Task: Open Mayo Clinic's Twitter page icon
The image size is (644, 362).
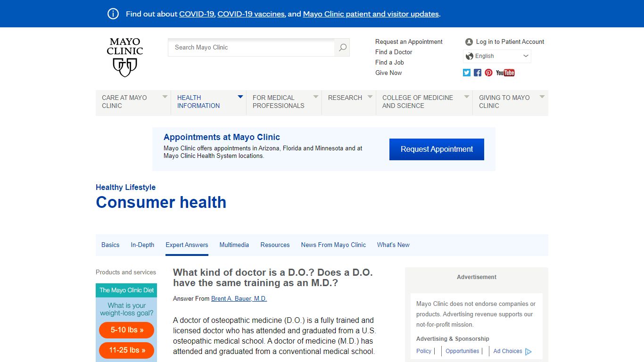Action: click(x=467, y=73)
